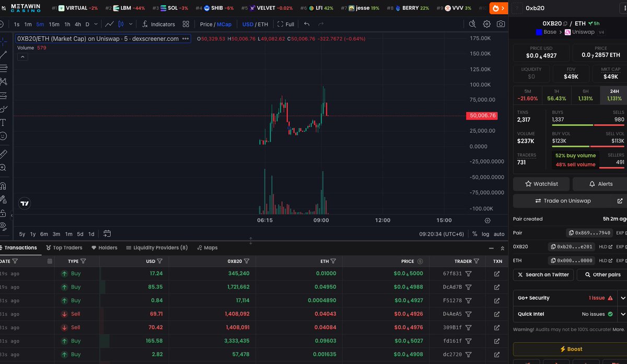Toggle log scale on chart
The height and width of the screenshot is (364, 627).
click(x=485, y=234)
